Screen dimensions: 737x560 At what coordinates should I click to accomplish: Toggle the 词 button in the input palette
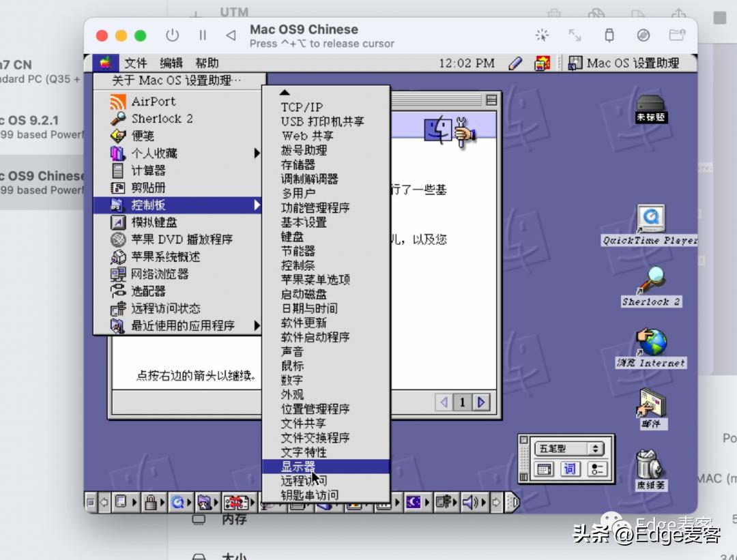[570, 469]
